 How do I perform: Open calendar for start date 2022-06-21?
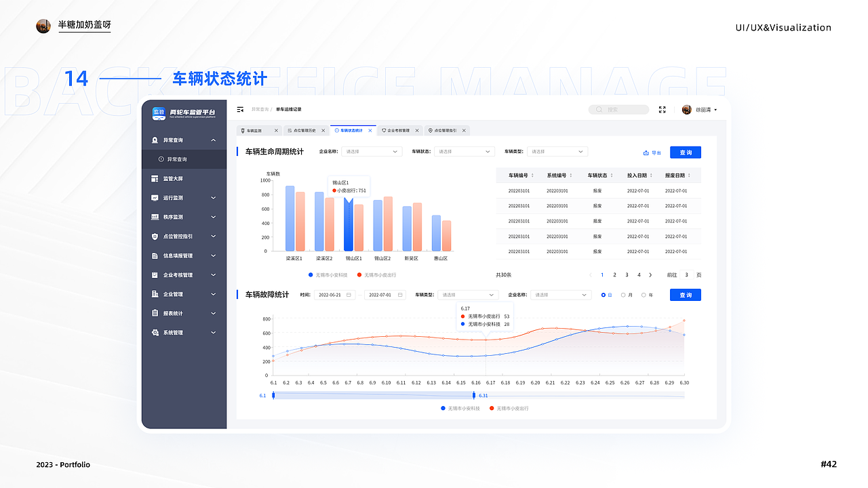coord(349,295)
